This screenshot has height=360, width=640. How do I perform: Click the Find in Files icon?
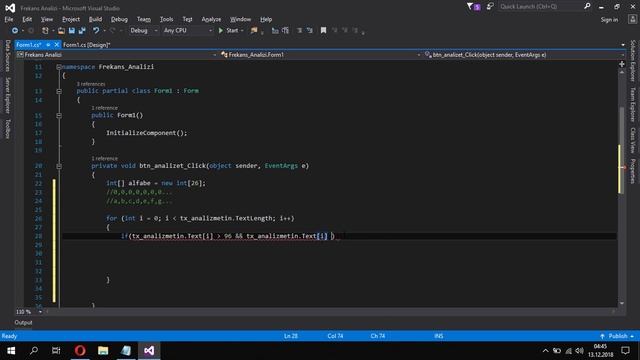click(254, 31)
